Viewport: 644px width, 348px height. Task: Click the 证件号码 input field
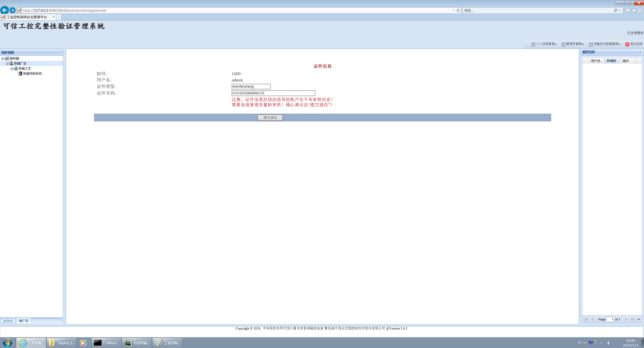click(x=273, y=93)
